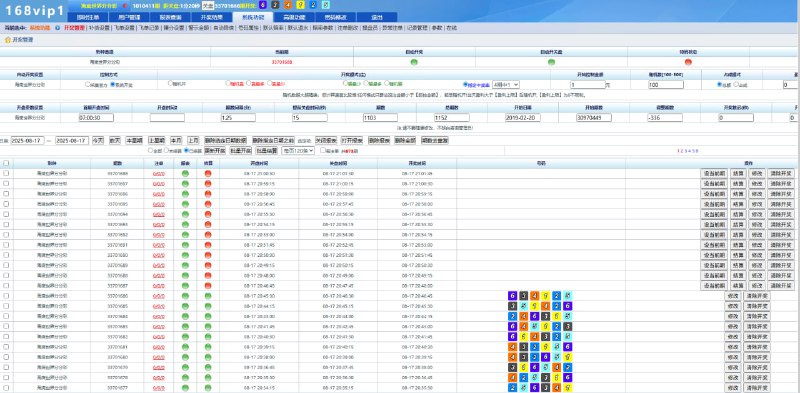Click red settlement light for period 33701685
Viewport: 800px width, 393px height.
tap(208, 204)
